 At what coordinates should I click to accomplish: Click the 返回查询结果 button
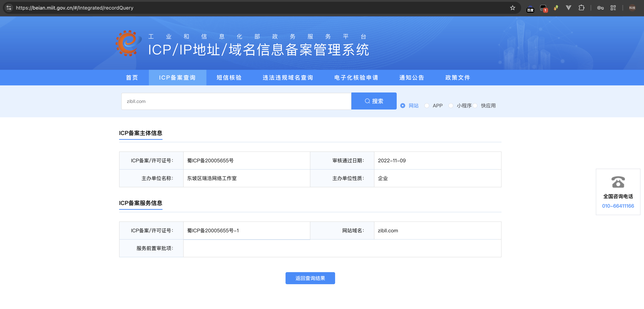(x=310, y=278)
